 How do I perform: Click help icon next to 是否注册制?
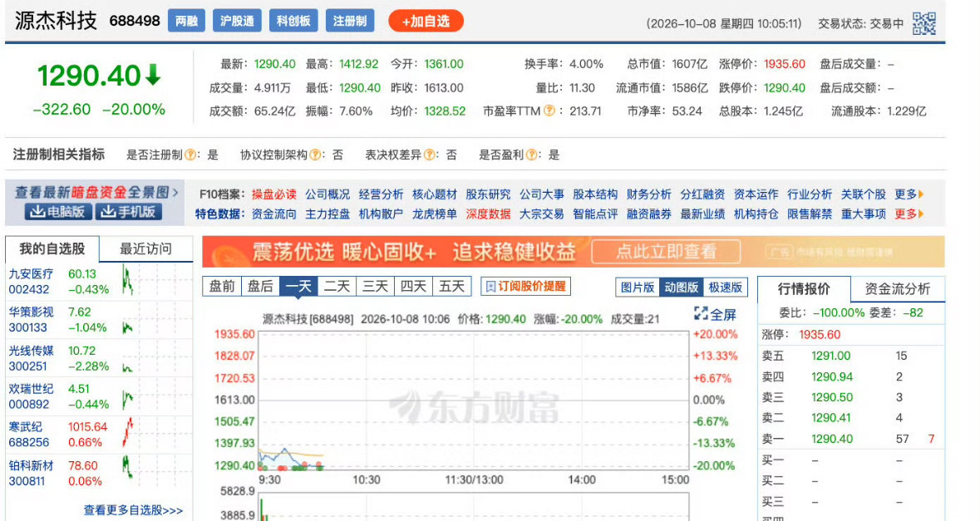coord(190,155)
